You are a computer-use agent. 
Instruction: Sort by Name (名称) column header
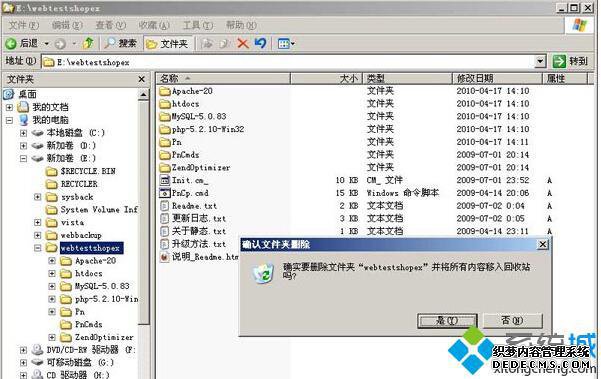[x=223, y=79]
